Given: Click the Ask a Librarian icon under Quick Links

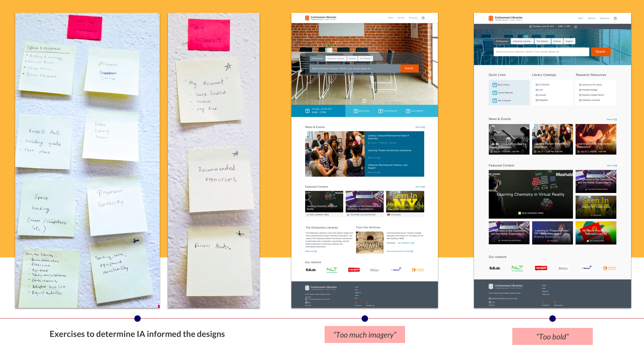Looking at the screenshot, I should click(x=494, y=101).
